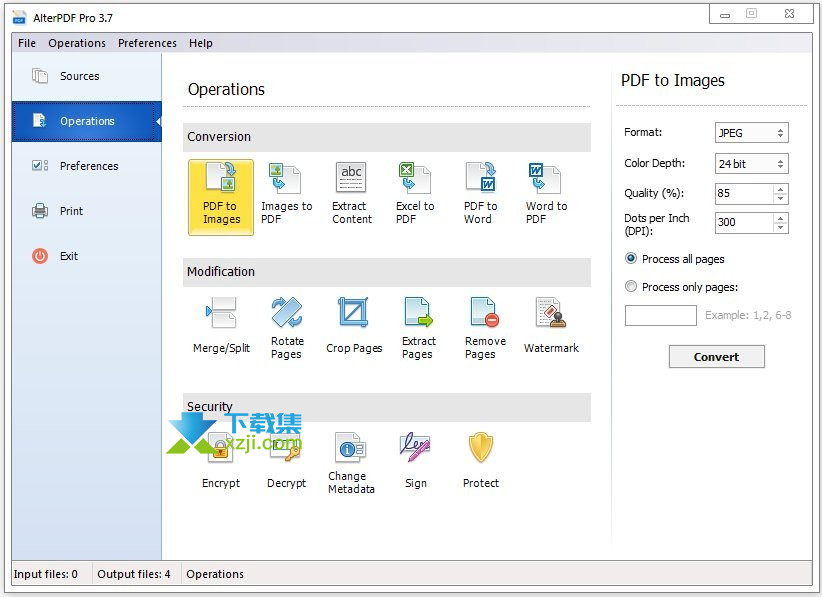The height and width of the screenshot is (597, 822).
Task: Decrease the Quality percentage with down arrow
Action: 781,198
